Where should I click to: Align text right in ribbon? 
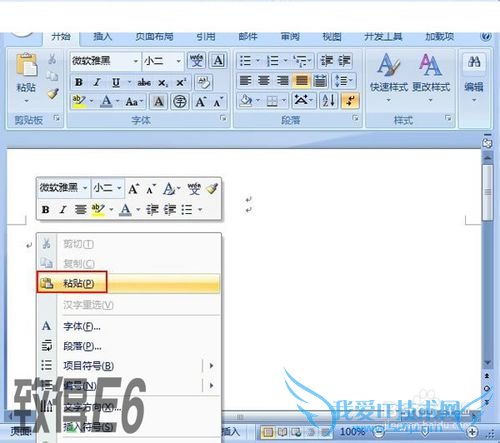click(x=283, y=81)
